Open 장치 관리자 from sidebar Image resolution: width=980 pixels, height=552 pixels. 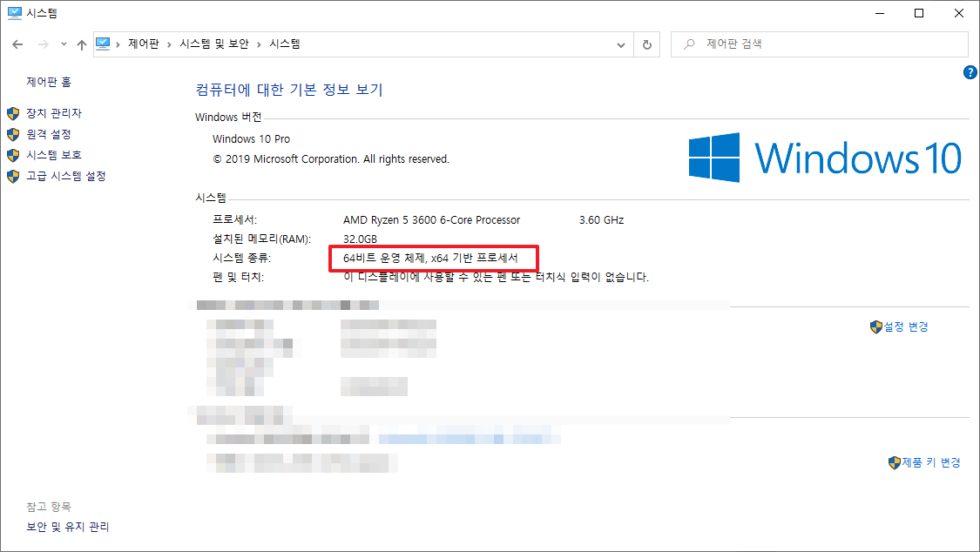54,113
